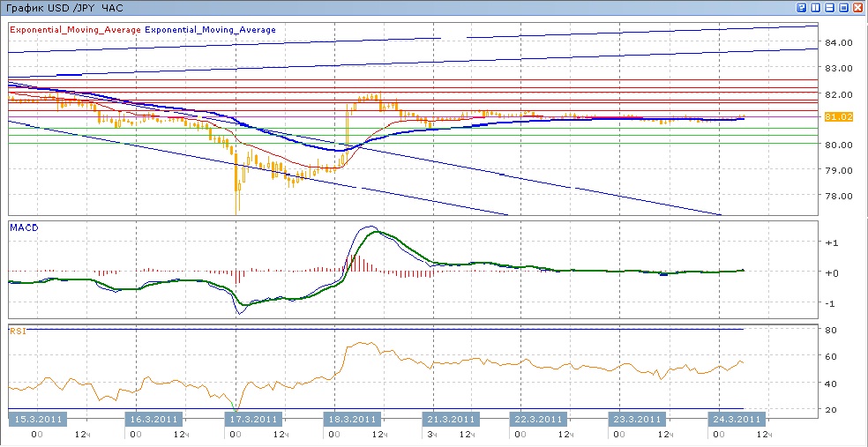This screenshot has height=447, width=868.
Task: Click the current price tag 81.02
Action: click(x=838, y=117)
